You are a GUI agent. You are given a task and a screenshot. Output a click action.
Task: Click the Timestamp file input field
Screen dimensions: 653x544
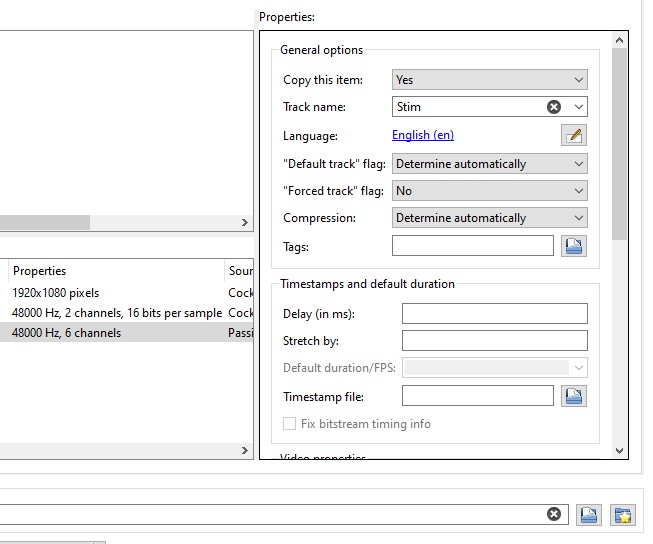pyautogui.click(x=478, y=396)
